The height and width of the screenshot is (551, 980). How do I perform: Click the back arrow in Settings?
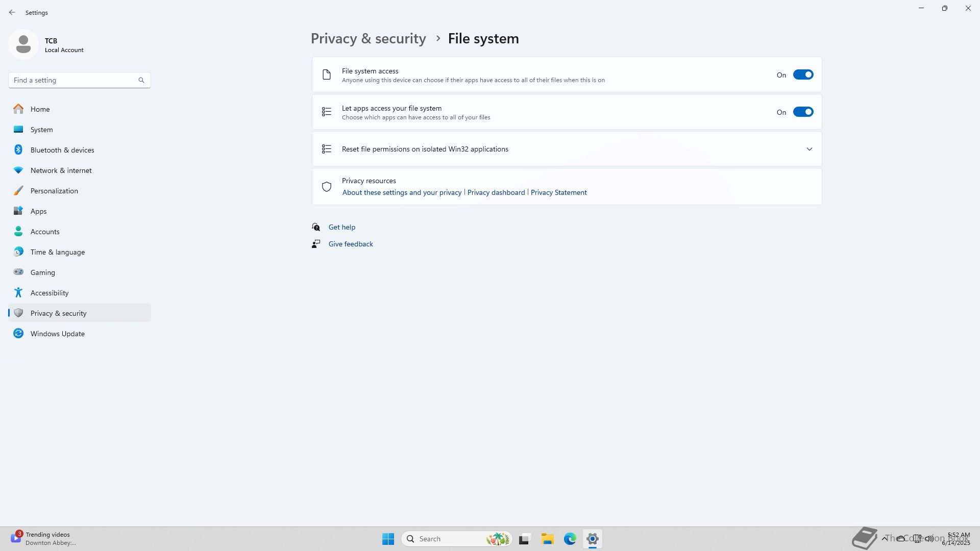(x=12, y=12)
